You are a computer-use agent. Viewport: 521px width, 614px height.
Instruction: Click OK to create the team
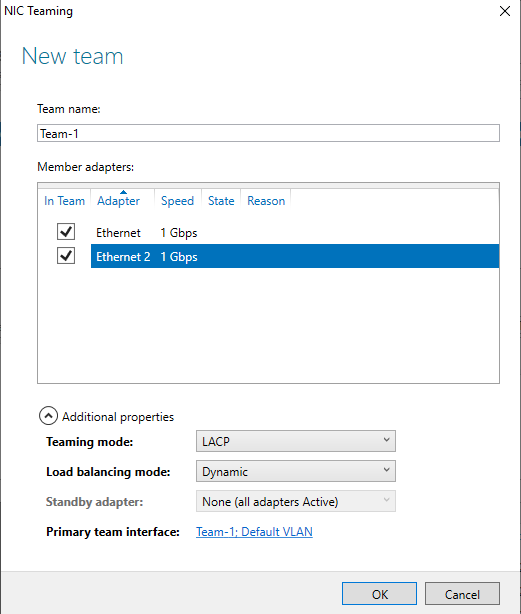click(x=379, y=594)
